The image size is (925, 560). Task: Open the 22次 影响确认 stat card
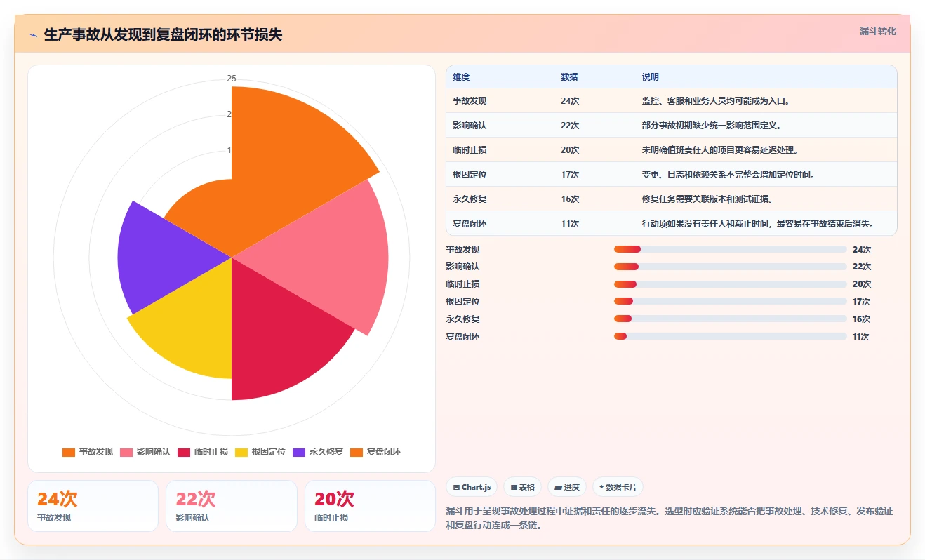(x=232, y=506)
